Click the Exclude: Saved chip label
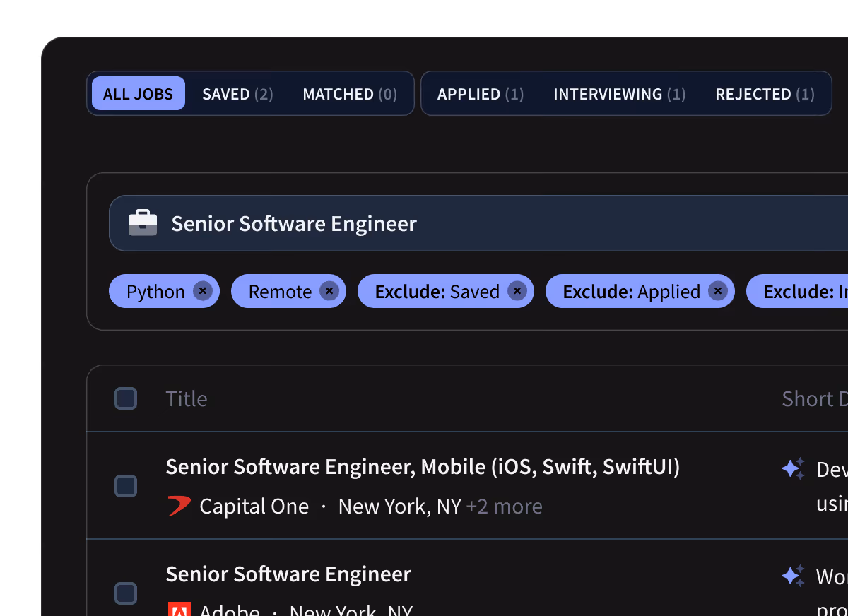This screenshot has height=616, width=848. click(437, 292)
